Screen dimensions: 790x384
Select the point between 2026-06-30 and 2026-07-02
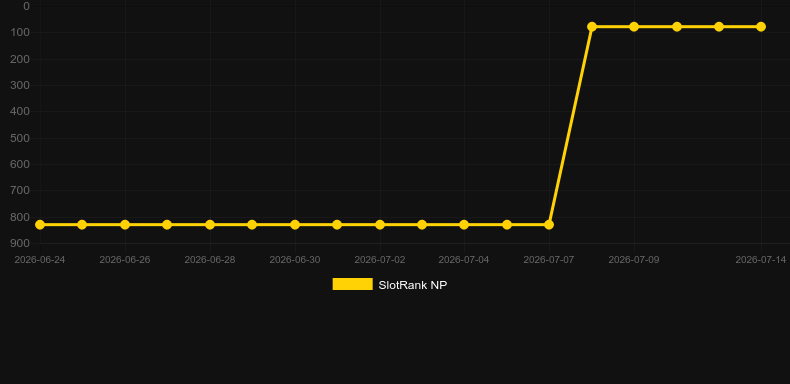tap(337, 224)
